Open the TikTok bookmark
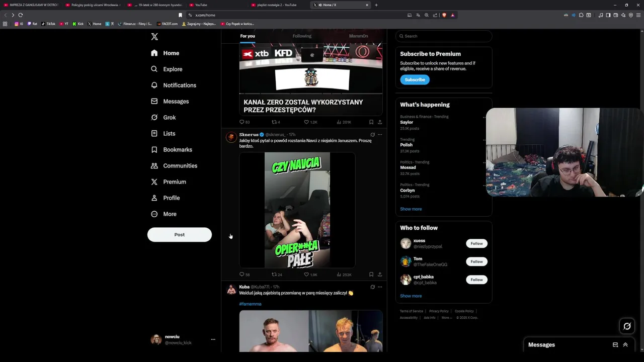644x362 pixels. click(x=48, y=24)
